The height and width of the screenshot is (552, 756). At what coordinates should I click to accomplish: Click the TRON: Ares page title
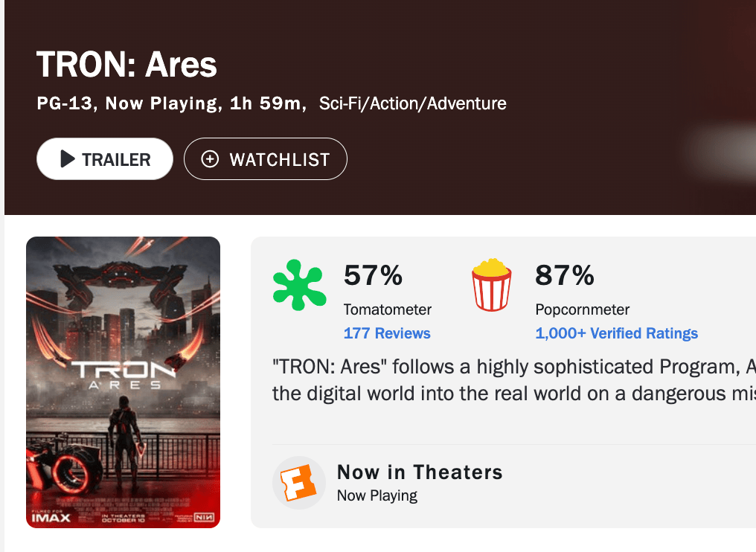click(x=126, y=65)
